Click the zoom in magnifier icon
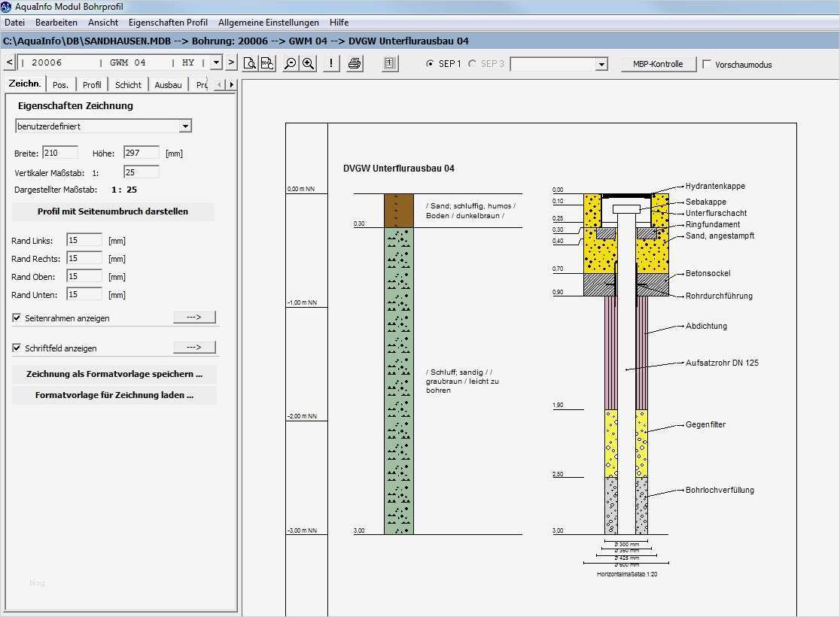This screenshot has width=840, height=617. 308,64
